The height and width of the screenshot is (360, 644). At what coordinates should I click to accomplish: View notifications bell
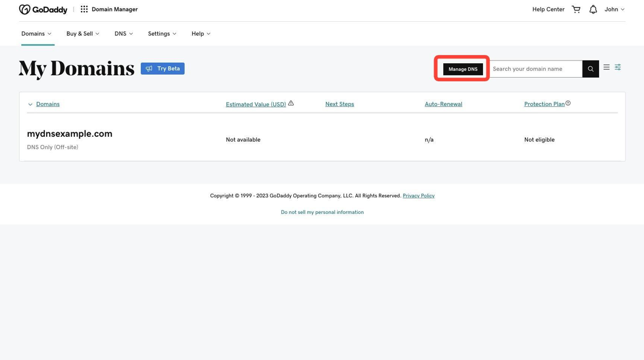click(x=593, y=9)
